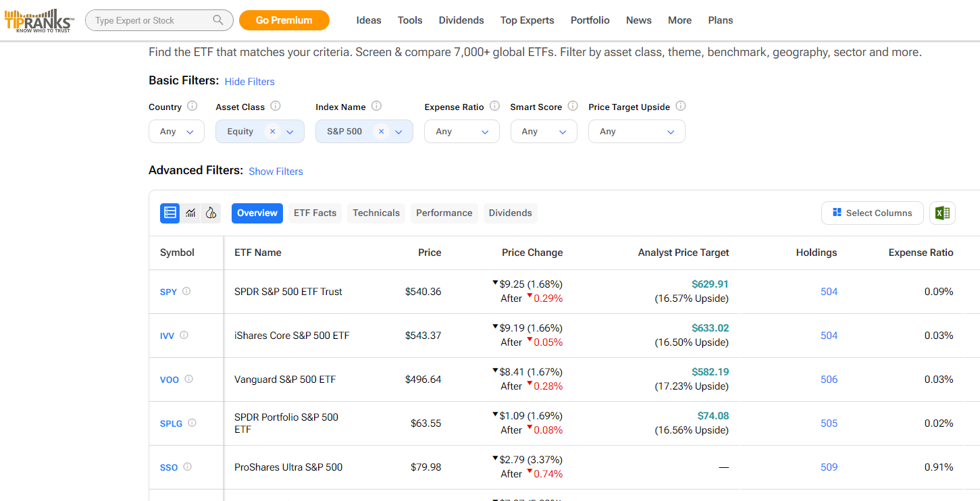Switch to the chart view icon

point(190,213)
